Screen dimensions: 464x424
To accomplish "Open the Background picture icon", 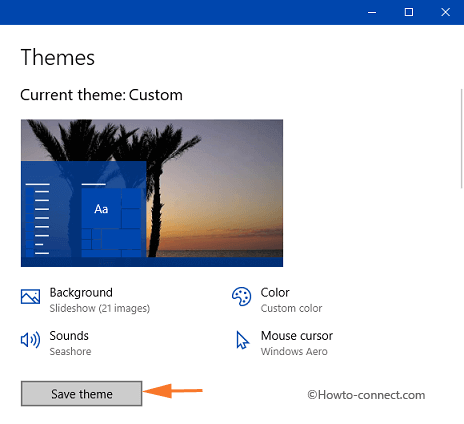I will [30, 296].
